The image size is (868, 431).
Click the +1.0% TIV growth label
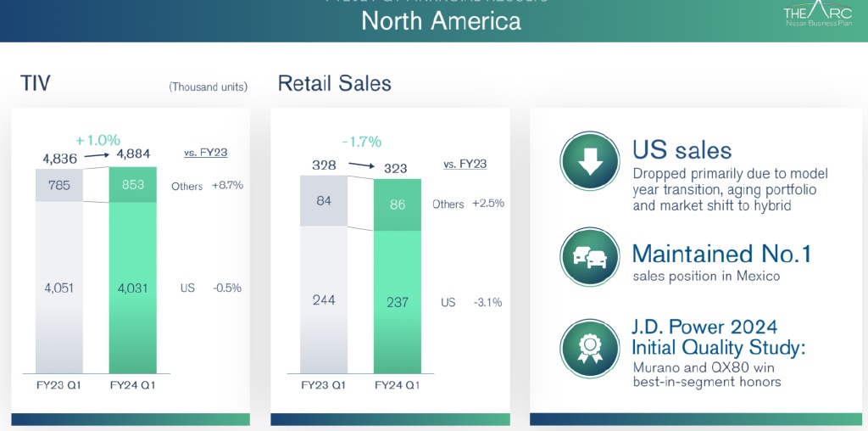(x=97, y=140)
